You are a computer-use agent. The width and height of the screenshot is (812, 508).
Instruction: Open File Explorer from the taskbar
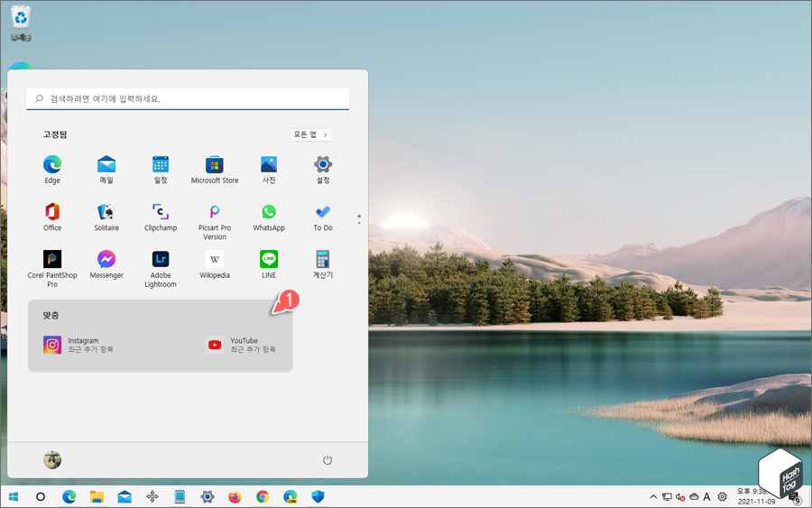coord(97,497)
